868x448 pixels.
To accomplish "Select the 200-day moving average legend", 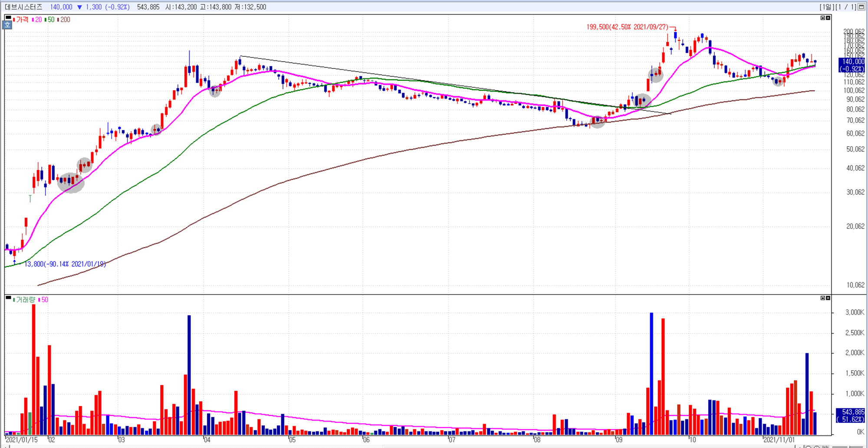I will (x=64, y=20).
